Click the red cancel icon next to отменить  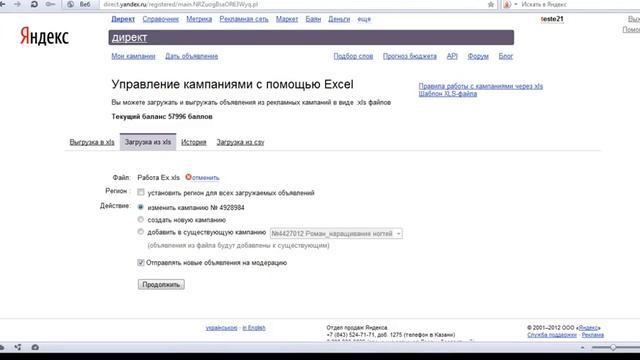pos(188,177)
